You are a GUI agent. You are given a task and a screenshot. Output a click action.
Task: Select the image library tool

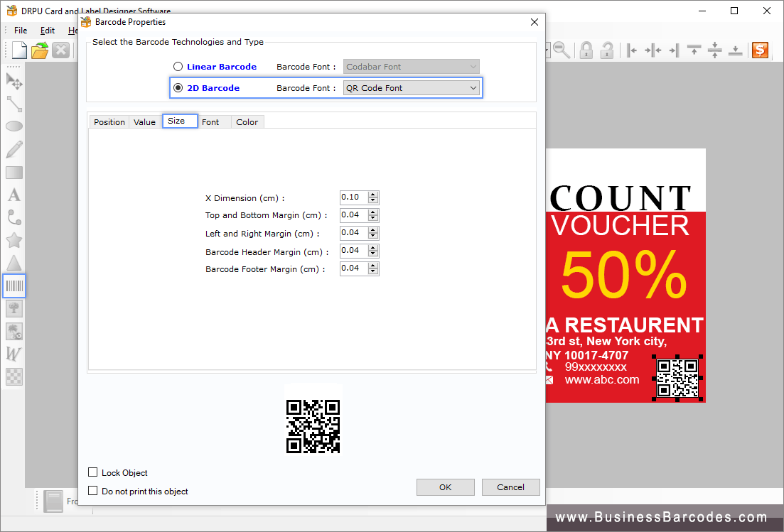pos(14,331)
